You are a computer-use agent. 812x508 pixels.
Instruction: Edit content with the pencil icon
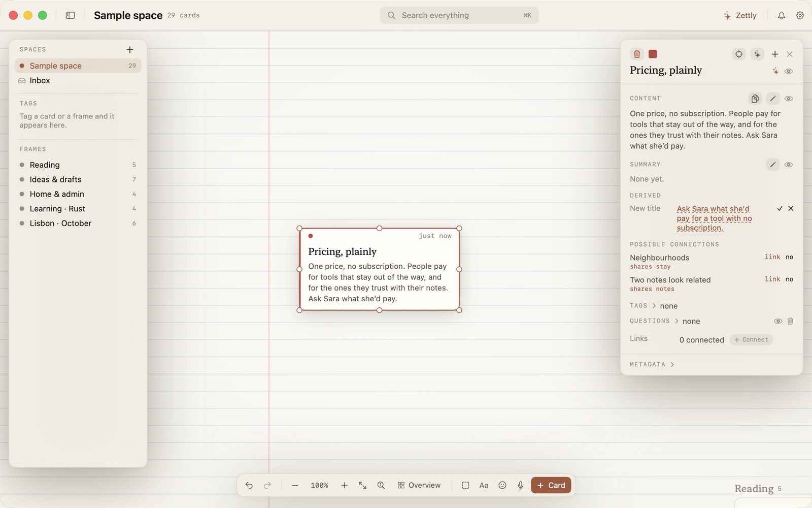(x=772, y=99)
